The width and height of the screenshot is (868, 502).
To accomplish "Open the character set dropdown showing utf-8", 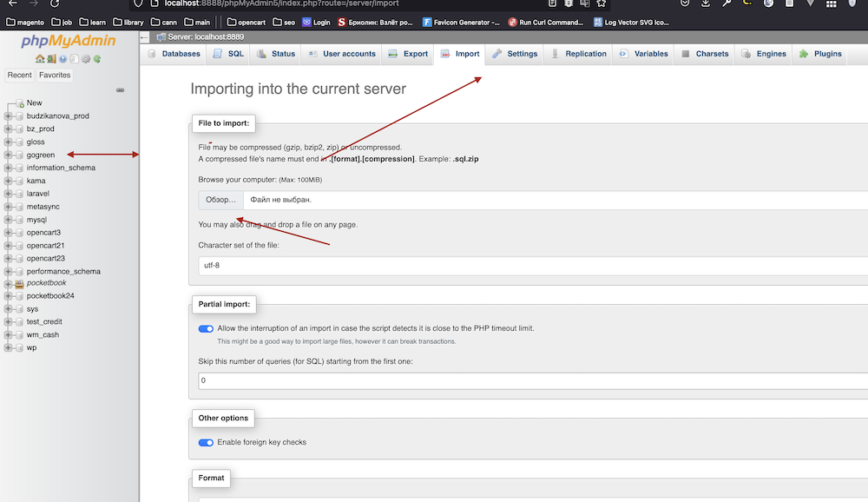I will [x=529, y=265].
